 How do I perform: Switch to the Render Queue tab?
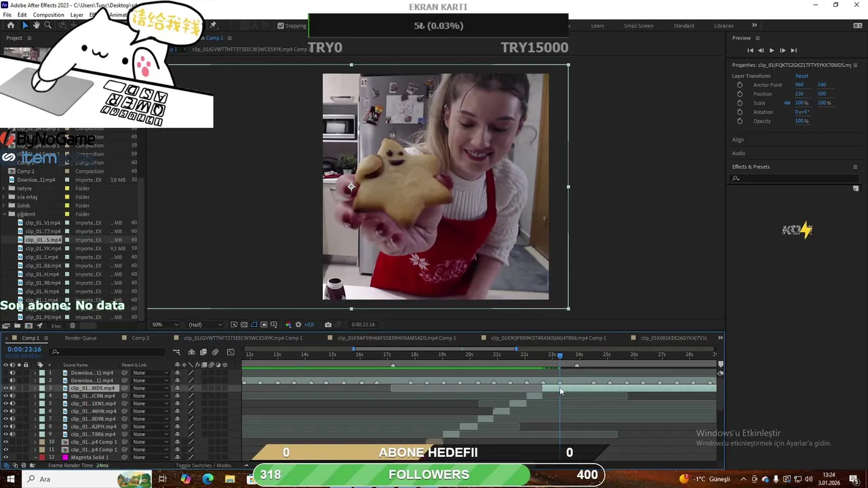coord(81,338)
